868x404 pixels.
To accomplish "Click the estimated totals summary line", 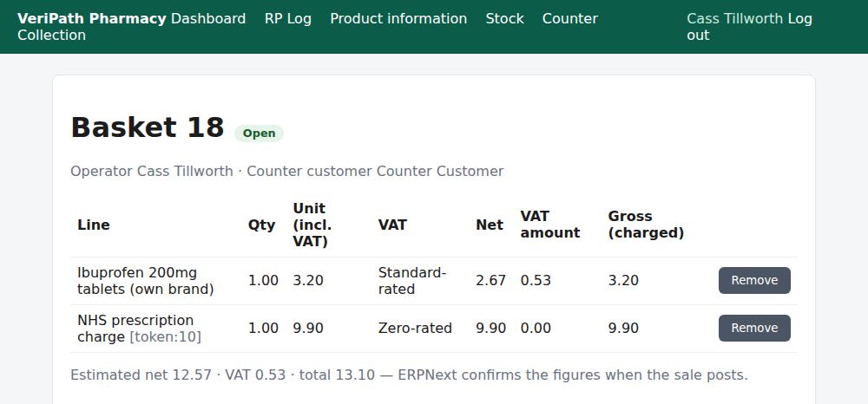I will 409,375.
